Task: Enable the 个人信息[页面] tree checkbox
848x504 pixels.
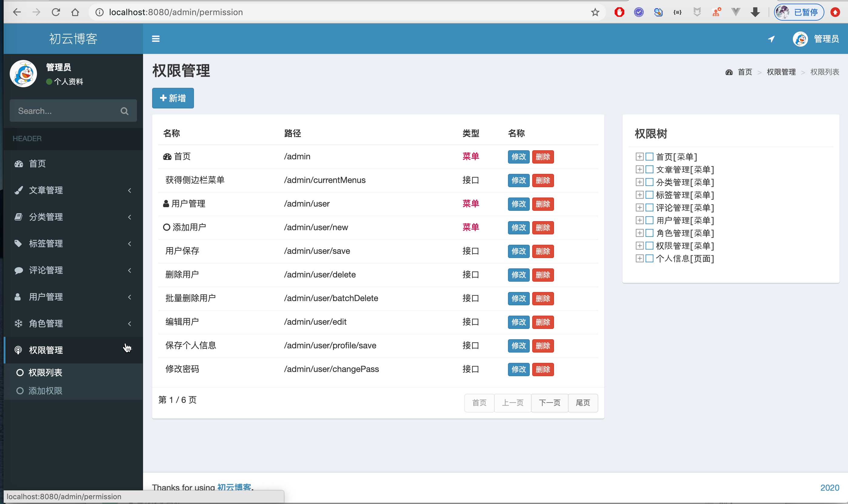Action: click(649, 258)
